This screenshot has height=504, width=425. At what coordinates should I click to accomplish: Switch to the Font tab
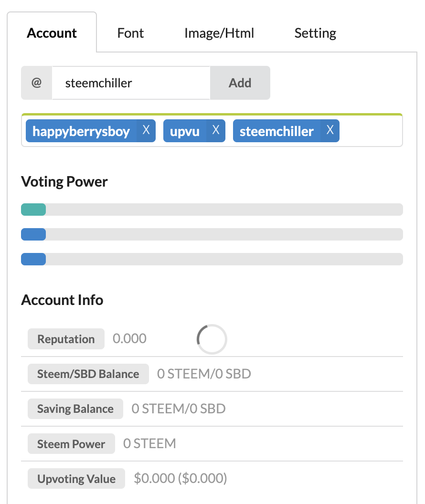tap(130, 33)
